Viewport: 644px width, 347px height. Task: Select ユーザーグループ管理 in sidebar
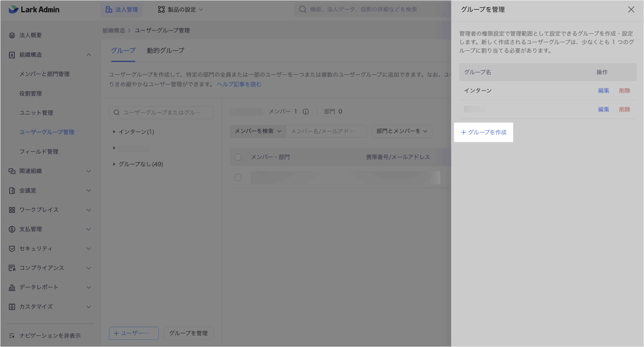click(x=47, y=132)
